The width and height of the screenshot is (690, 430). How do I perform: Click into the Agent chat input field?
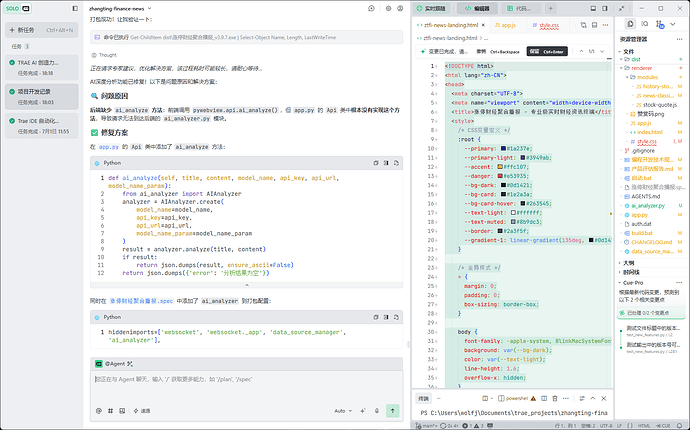[246, 387]
